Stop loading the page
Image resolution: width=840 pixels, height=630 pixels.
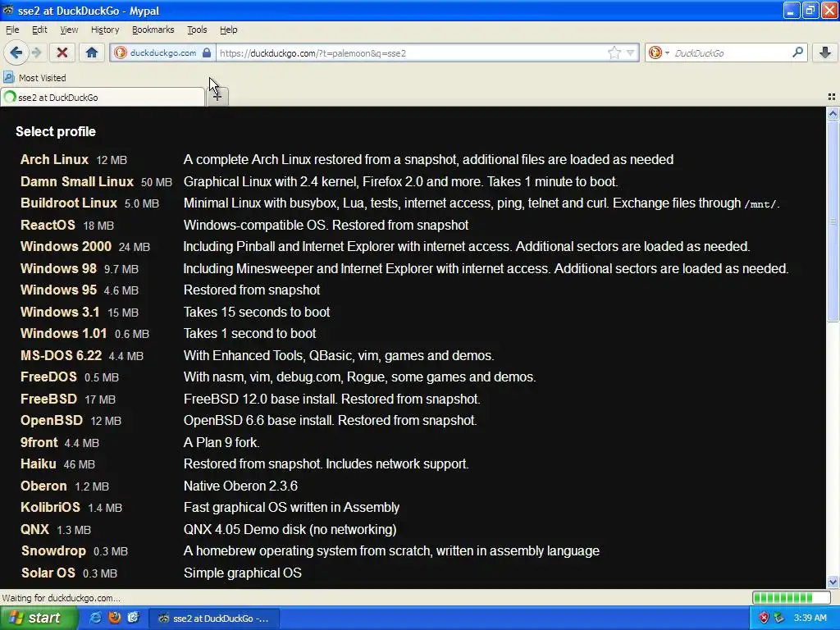[62, 52]
